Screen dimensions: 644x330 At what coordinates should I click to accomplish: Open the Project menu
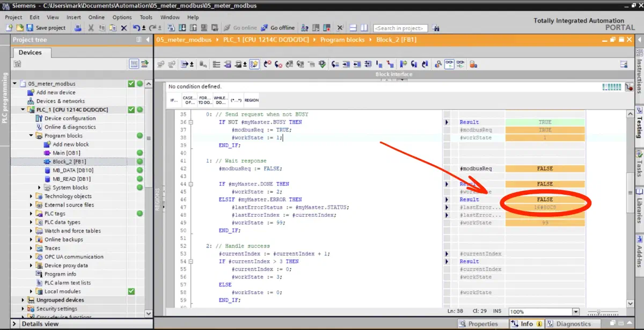(13, 17)
